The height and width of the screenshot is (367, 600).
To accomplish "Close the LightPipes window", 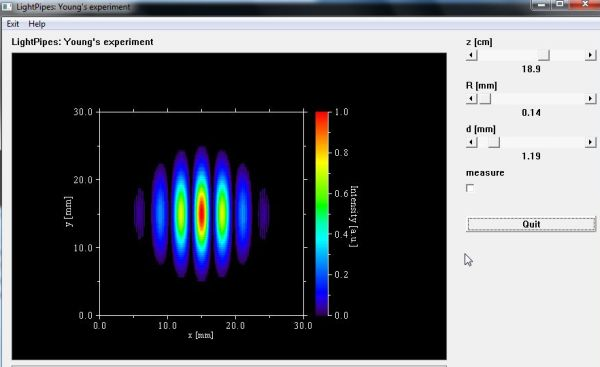I will click(x=585, y=4).
